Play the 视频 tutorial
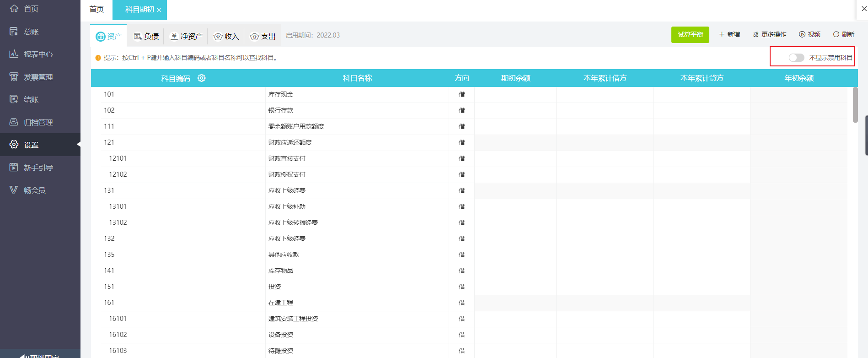Viewport: 868px width, 358px height. (x=809, y=34)
